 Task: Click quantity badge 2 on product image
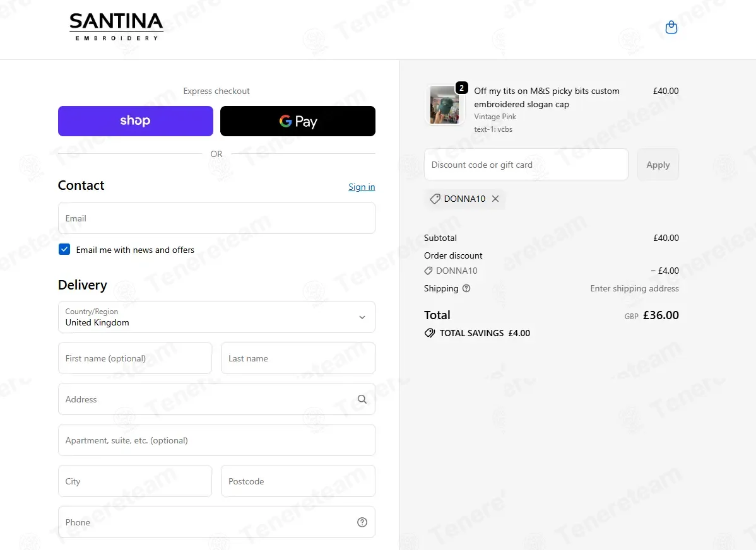click(461, 88)
